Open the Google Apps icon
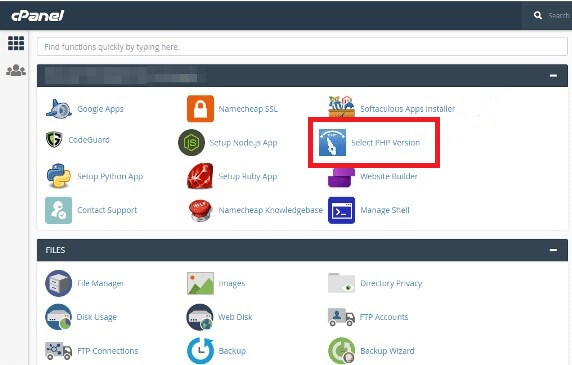The image size is (572, 365). point(59,109)
